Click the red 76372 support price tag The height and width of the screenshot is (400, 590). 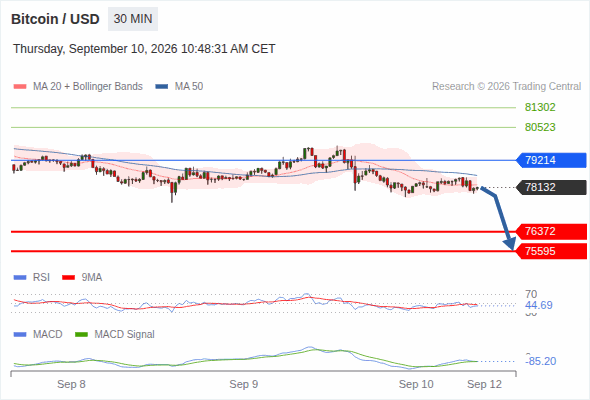[x=551, y=231]
